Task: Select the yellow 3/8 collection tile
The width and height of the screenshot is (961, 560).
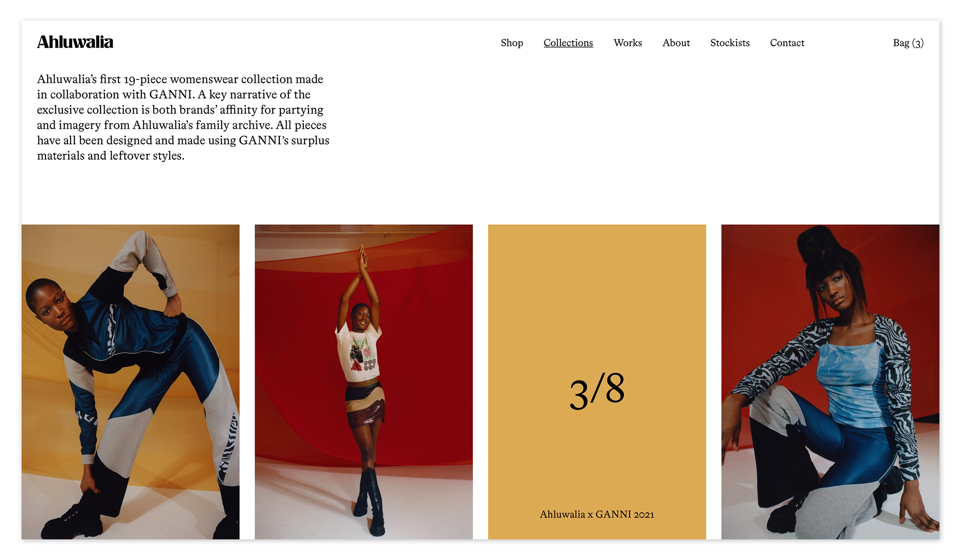Action: pos(597,382)
